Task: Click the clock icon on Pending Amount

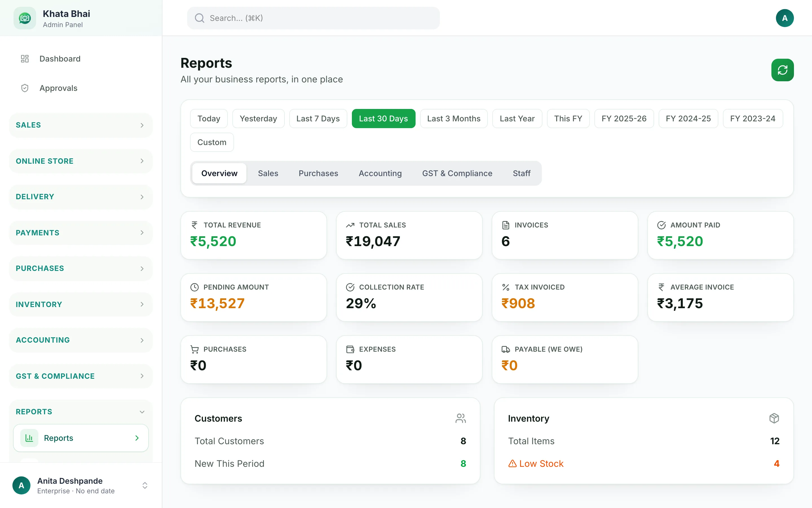Action: click(194, 287)
